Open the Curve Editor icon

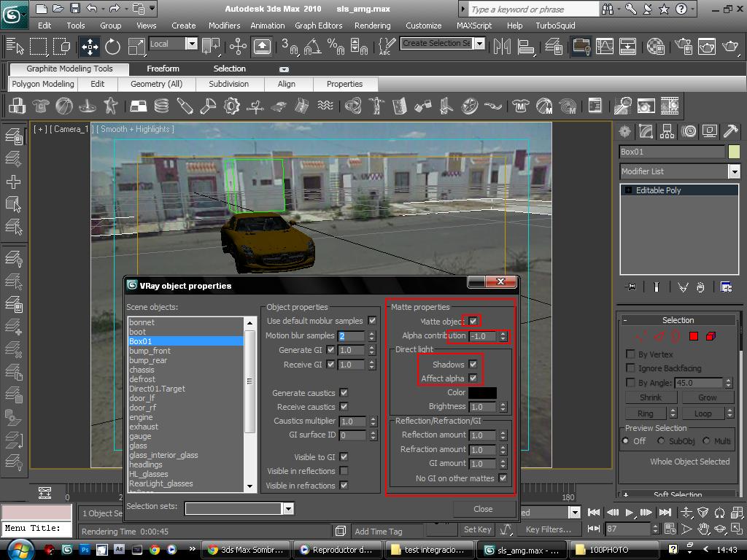click(605, 47)
